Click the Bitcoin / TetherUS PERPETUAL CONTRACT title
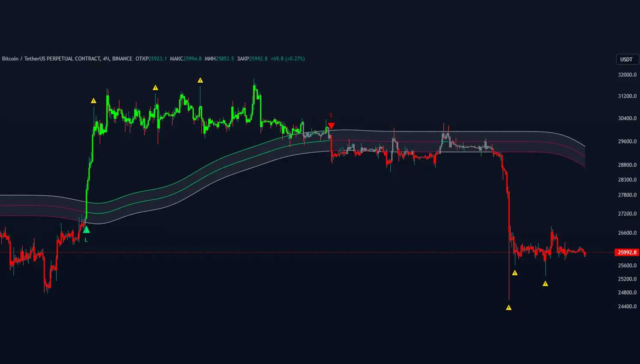The width and height of the screenshot is (640, 364). coord(51,59)
